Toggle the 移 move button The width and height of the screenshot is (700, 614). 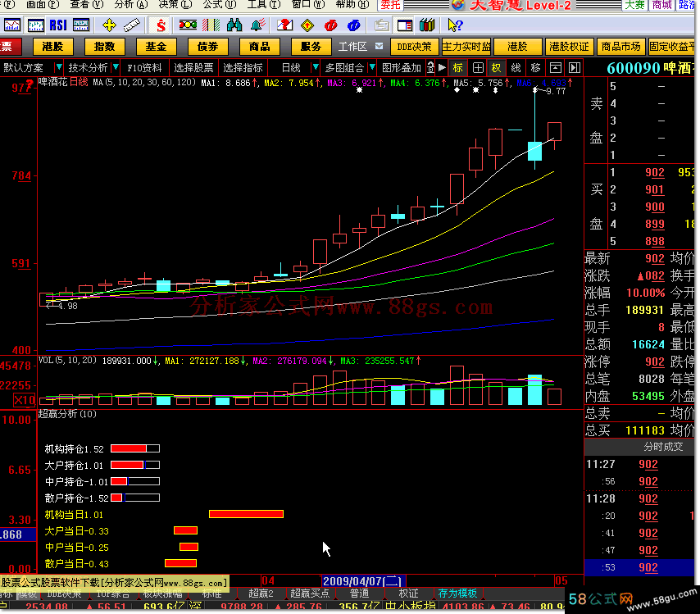pos(536,68)
